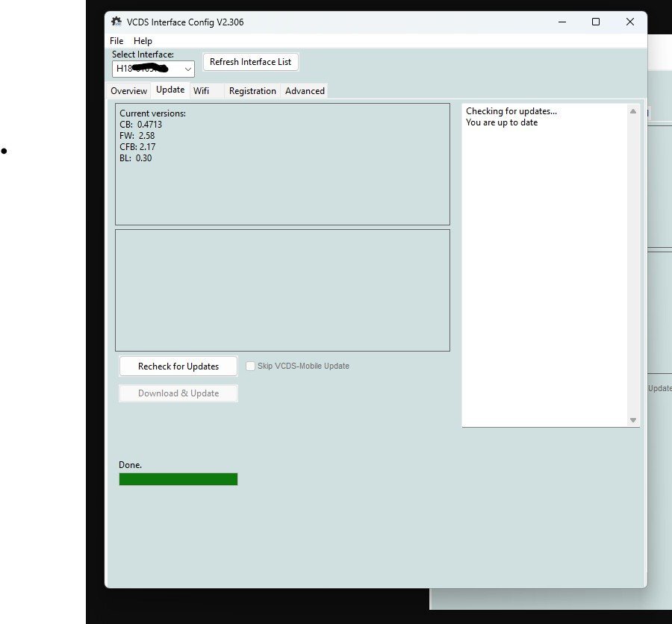The image size is (672, 624).
Task: Click the Download & Update button
Action: 178,393
